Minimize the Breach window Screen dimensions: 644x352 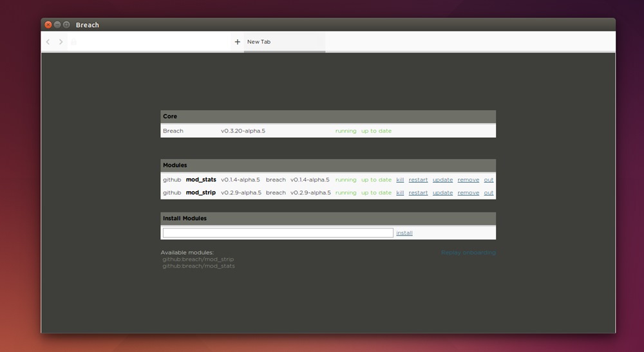[x=57, y=24]
